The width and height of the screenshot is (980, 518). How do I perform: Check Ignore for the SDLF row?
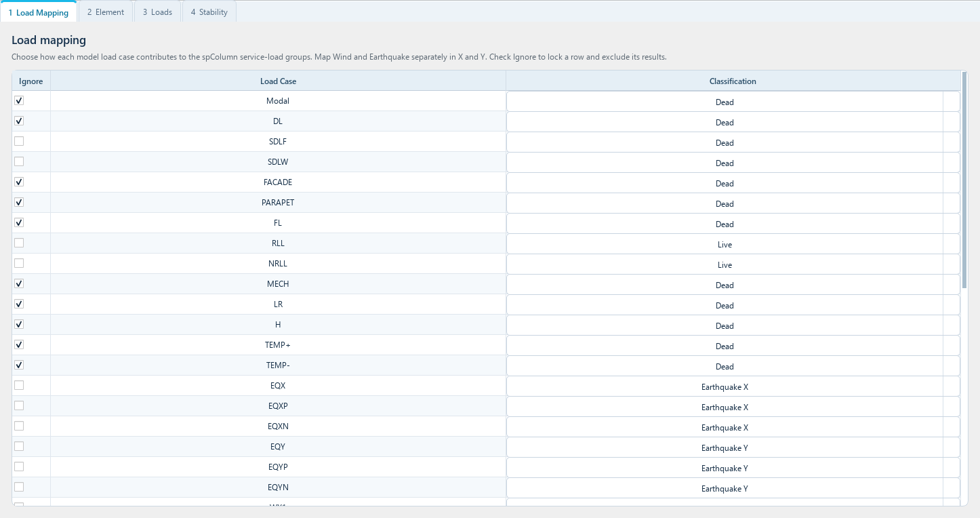(19, 141)
